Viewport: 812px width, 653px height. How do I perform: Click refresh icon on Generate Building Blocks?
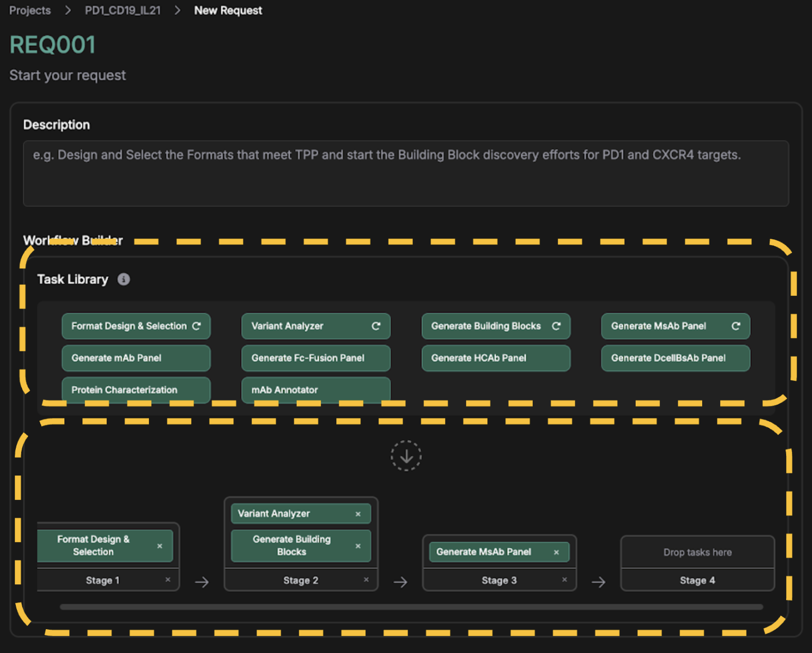click(556, 326)
